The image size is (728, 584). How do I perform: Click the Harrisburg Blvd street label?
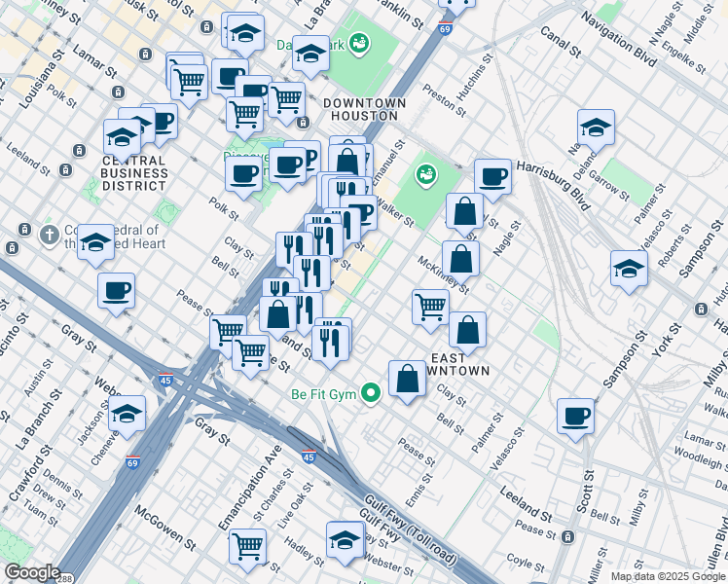[x=554, y=186]
